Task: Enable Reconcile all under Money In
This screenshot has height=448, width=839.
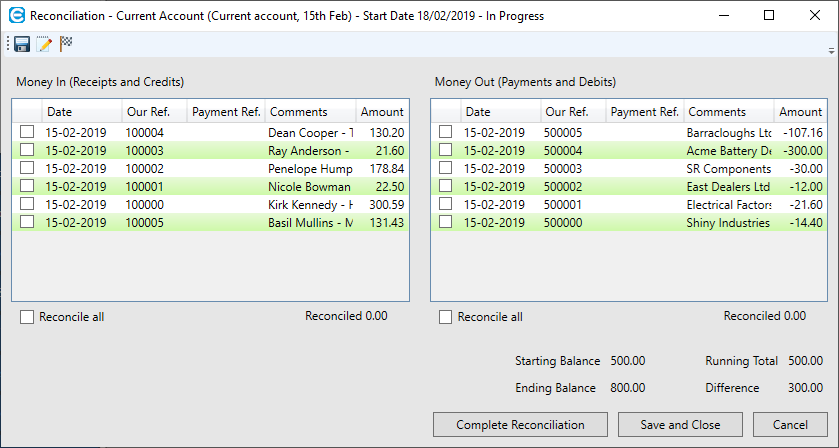Action: (x=27, y=317)
